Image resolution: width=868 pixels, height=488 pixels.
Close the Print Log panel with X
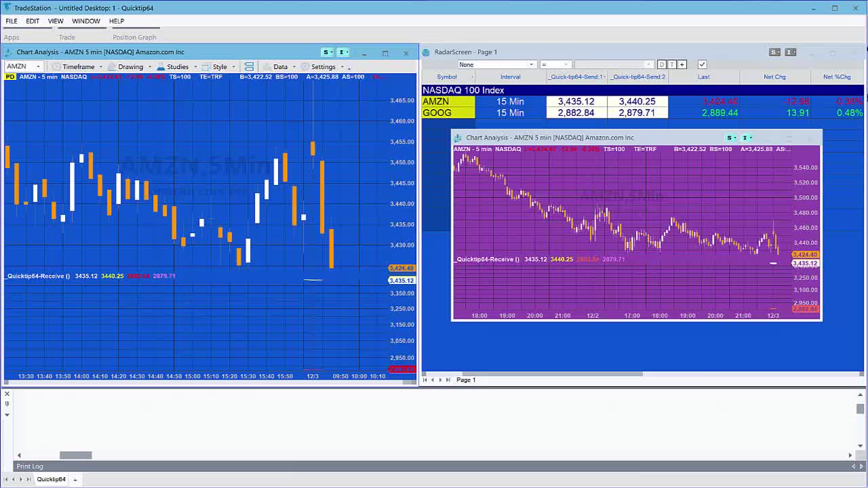coord(7,394)
